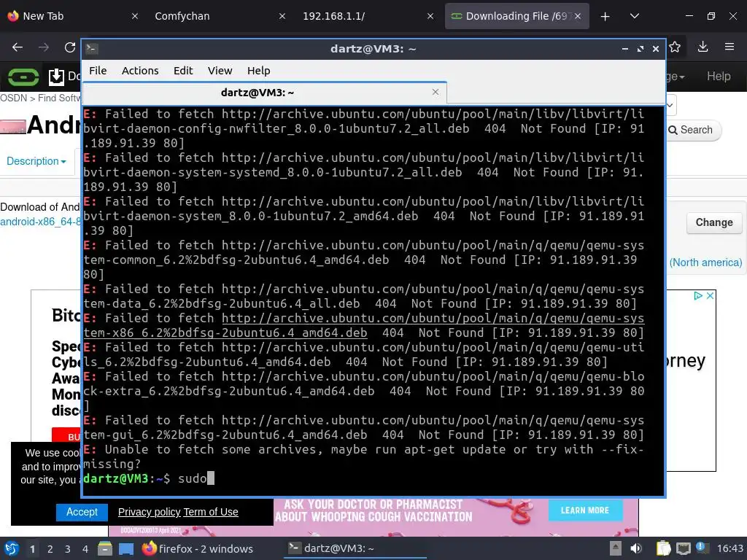This screenshot has width=747, height=560.
Task: Open the underlined qemu-system-x86 deb URL
Action: (x=363, y=325)
